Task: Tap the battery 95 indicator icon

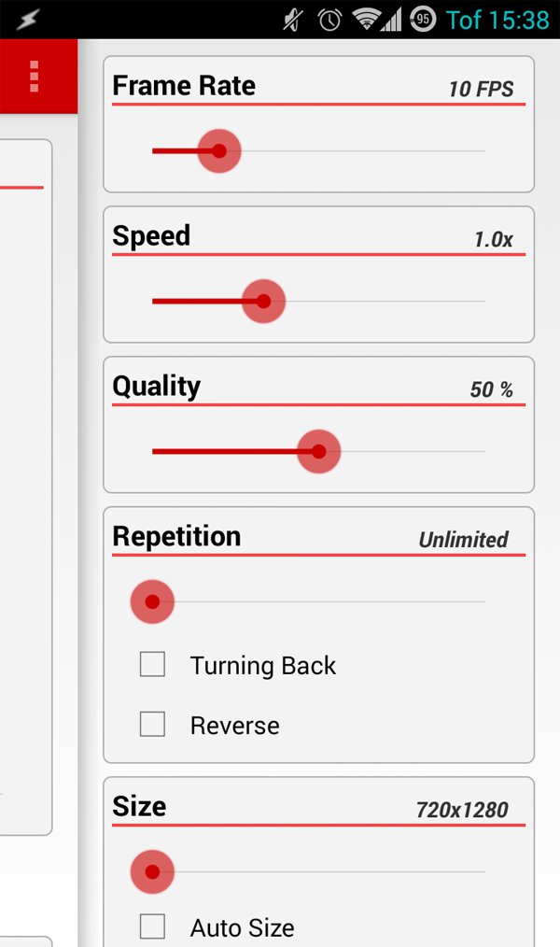Action: [423, 20]
